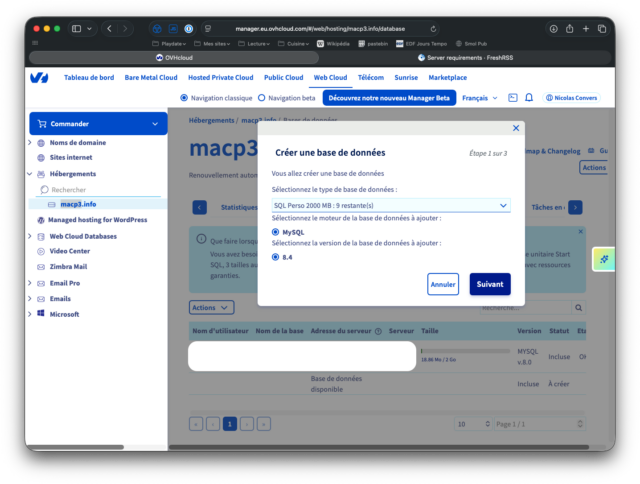640x484 pixels.
Task: Open the Nicolas Convers account menu
Action: (571, 98)
